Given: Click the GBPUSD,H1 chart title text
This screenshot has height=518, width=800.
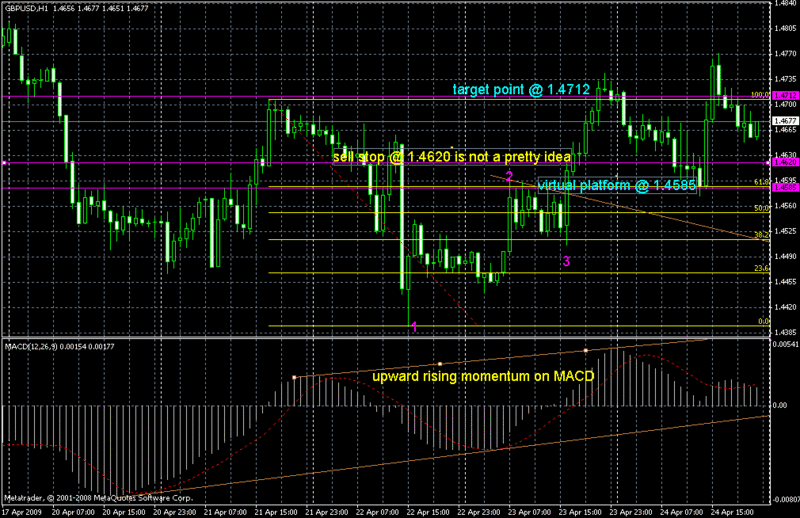Looking at the screenshot, I should pos(27,8).
